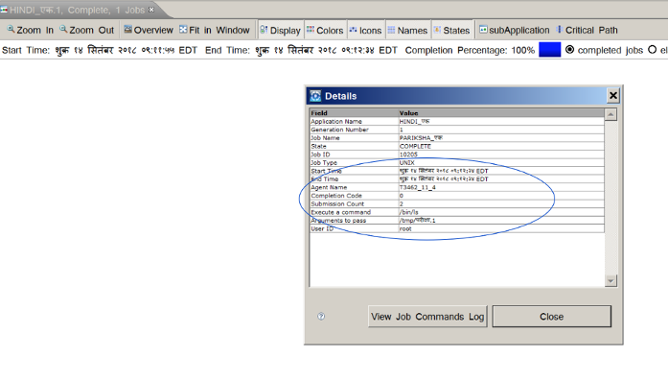Select the Completion Code field cell
Viewport: 668px width, 380px height.
(354, 196)
